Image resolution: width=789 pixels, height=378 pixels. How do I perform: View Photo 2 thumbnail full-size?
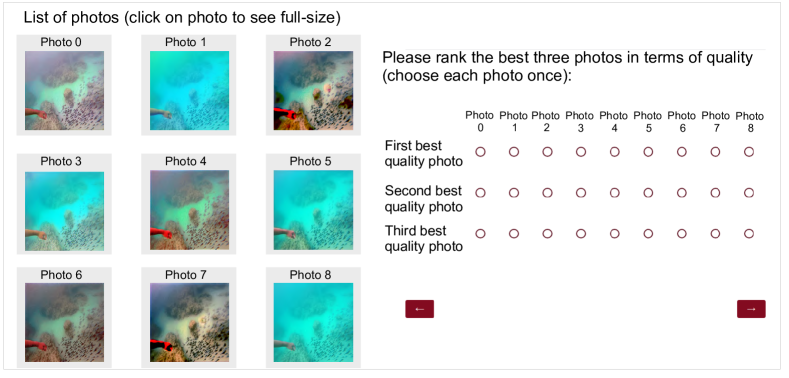(313, 91)
